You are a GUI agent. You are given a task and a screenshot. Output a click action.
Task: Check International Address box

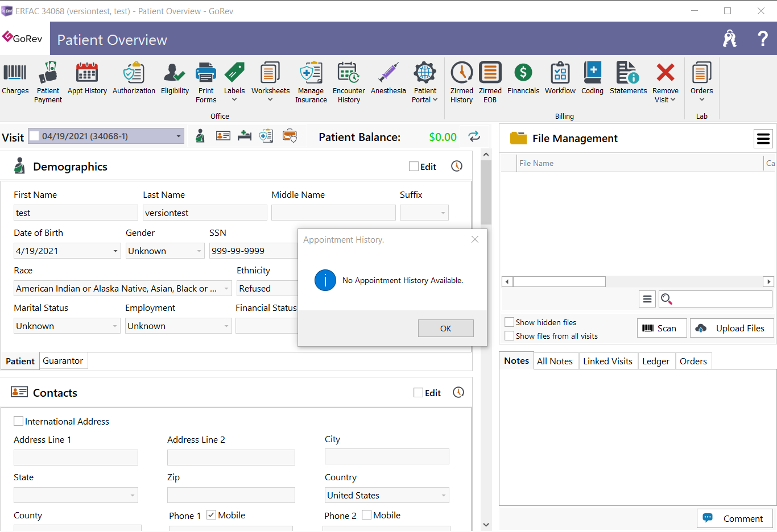tap(18, 421)
